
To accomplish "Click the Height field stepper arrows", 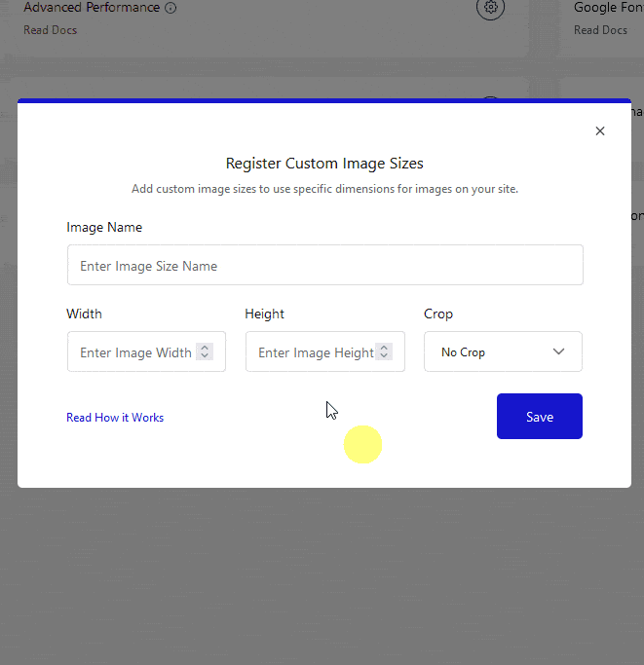I will tap(384, 351).
